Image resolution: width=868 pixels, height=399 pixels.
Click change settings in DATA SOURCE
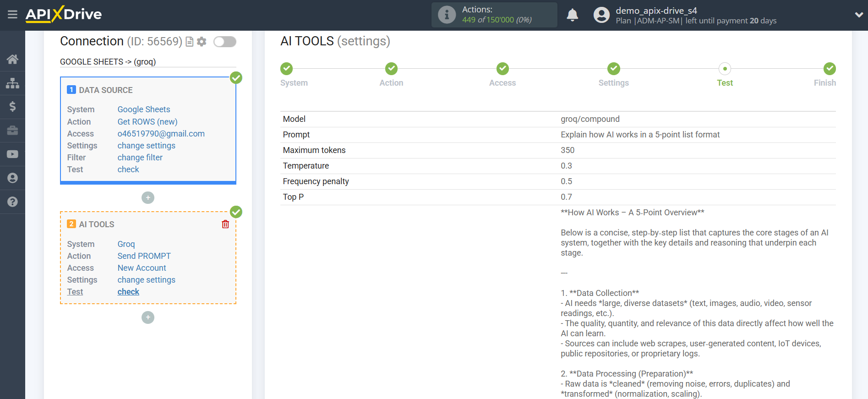pyautogui.click(x=146, y=146)
